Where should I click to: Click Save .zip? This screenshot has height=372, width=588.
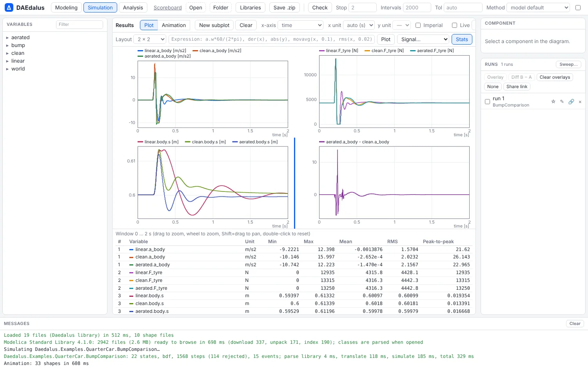(x=284, y=7)
